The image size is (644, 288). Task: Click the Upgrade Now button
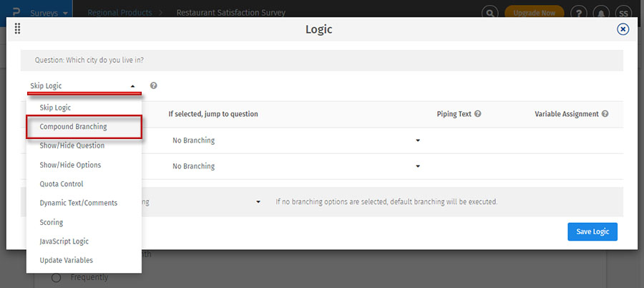tap(534, 13)
